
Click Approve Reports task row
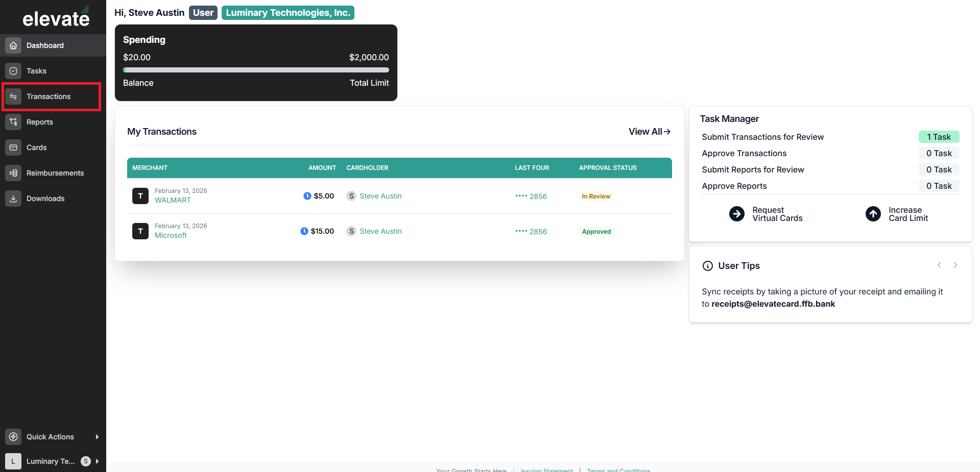coord(831,186)
